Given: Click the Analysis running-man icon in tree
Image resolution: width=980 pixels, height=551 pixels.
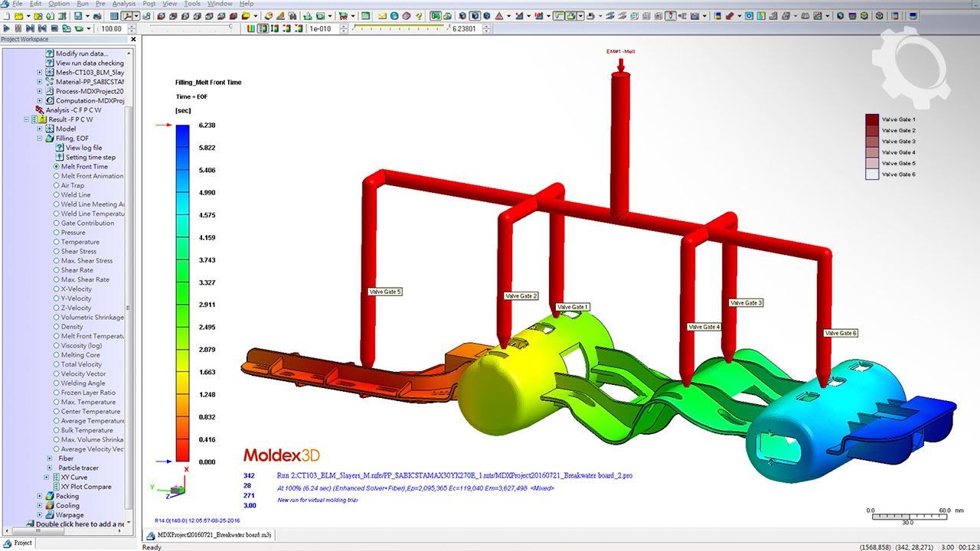Looking at the screenshot, I should [x=39, y=110].
